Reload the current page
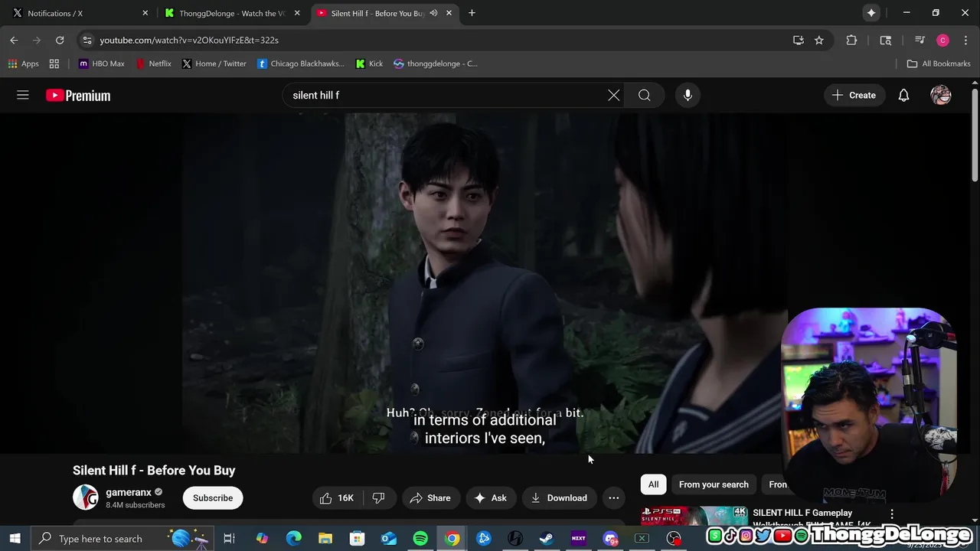Image resolution: width=980 pixels, height=551 pixels. (60, 40)
